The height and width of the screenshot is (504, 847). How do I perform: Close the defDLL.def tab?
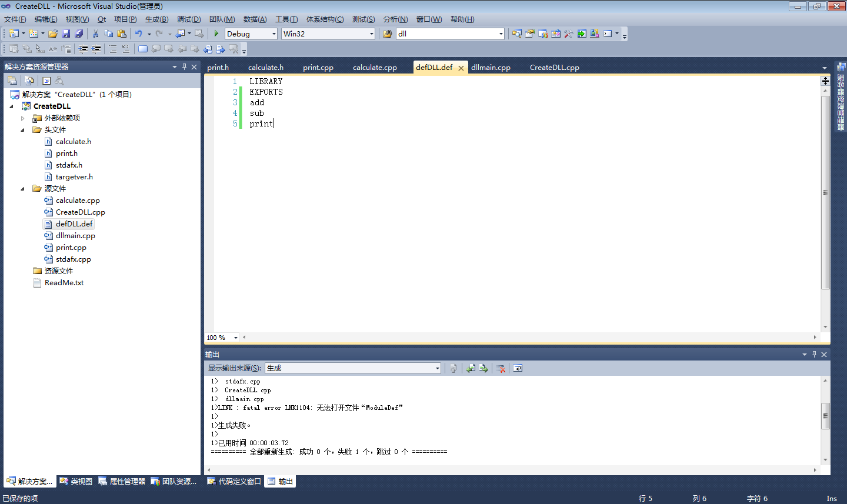[x=461, y=68]
